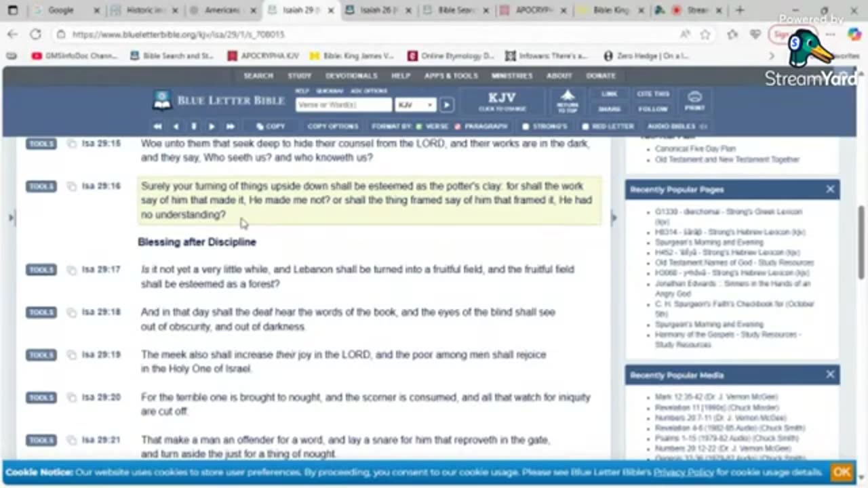Image resolution: width=868 pixels, height=488 pixels.
Task: Open TOOLS for Isa 29:18
Action: (41, 312)
